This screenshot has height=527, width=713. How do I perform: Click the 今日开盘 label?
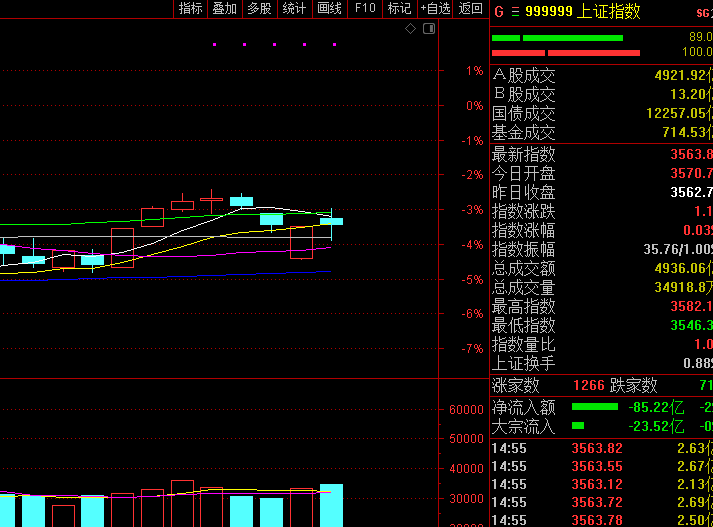point(523,174)
